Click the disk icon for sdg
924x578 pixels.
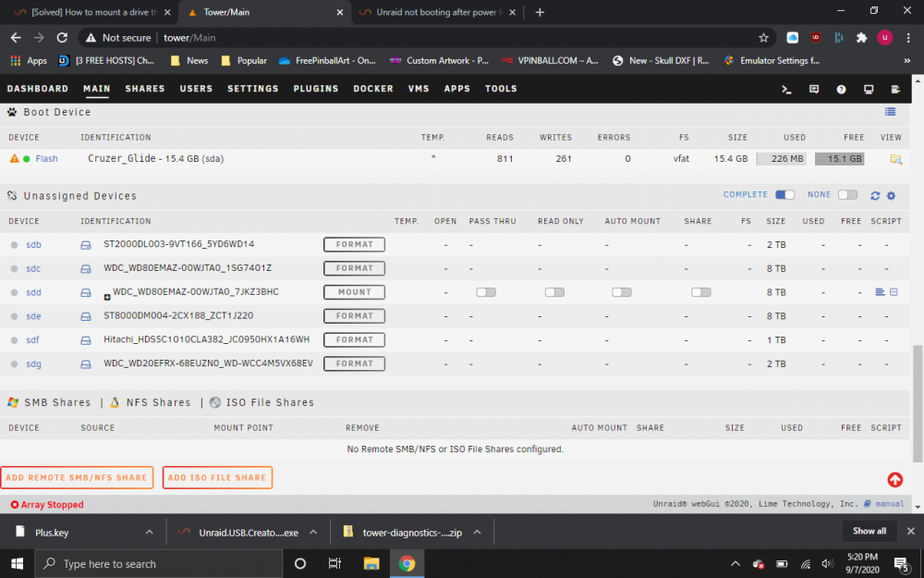(x=86, y=364)
